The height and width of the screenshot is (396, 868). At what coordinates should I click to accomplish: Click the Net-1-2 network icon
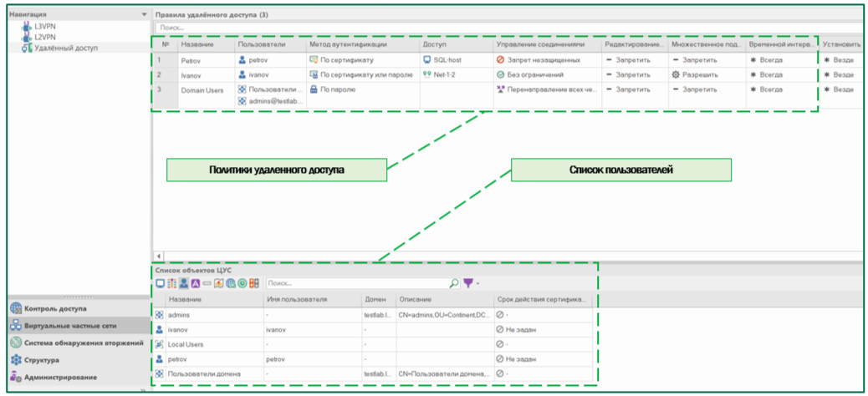(426, 74)
